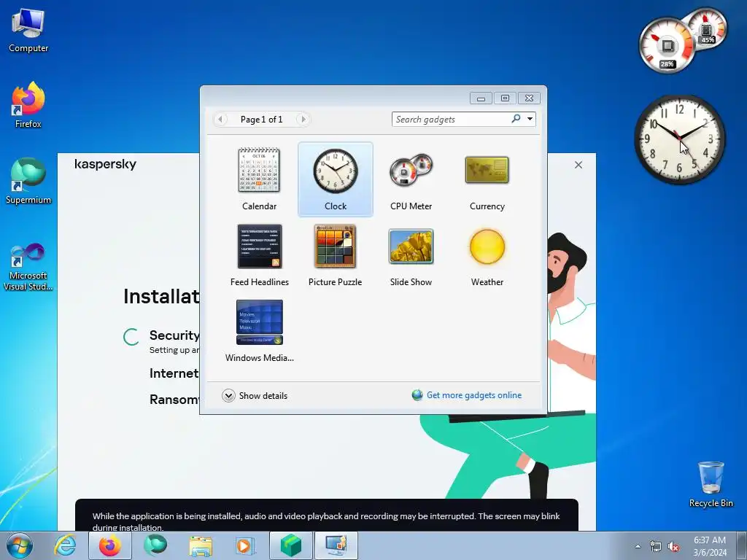Open Windows Media Player from the taskbar
This screenshot has width=747, height=560.
tap(246, 545)
